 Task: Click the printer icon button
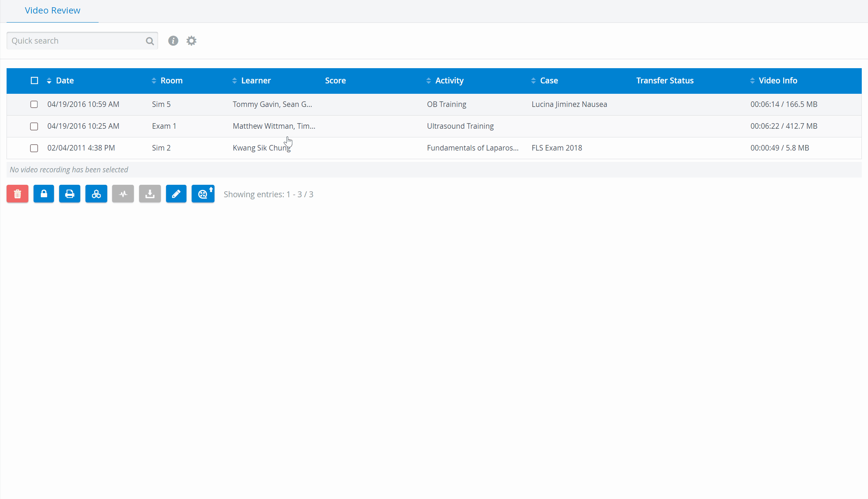pyautogui.click(x=70, y=194)
